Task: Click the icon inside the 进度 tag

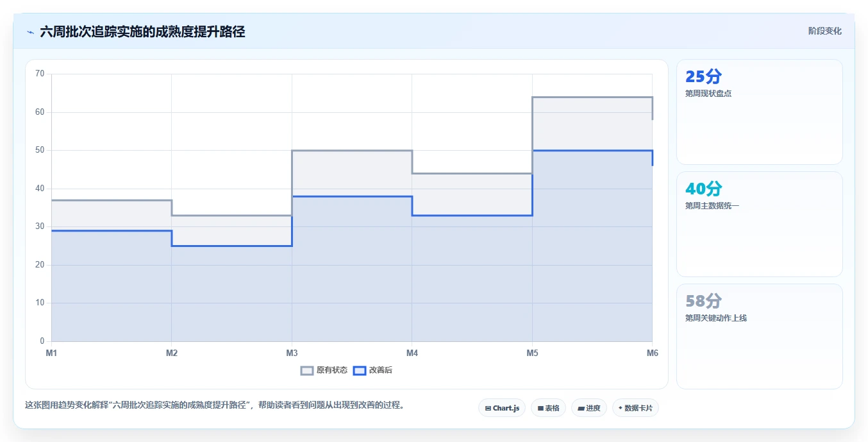Action: [x=581, y=408]
